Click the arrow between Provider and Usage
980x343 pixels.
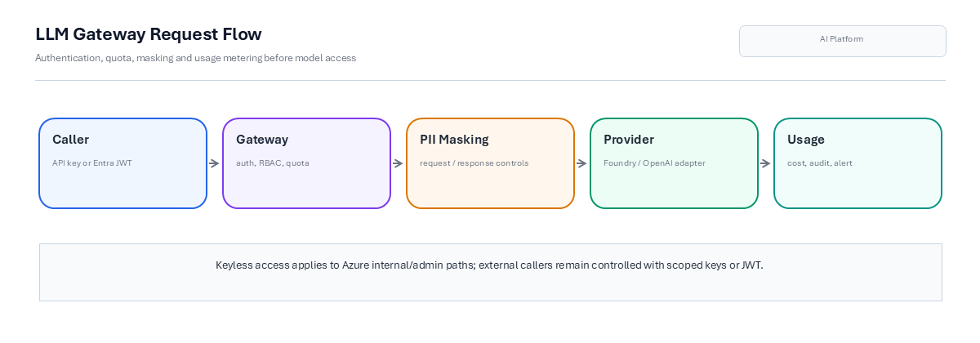pos(765,163)
